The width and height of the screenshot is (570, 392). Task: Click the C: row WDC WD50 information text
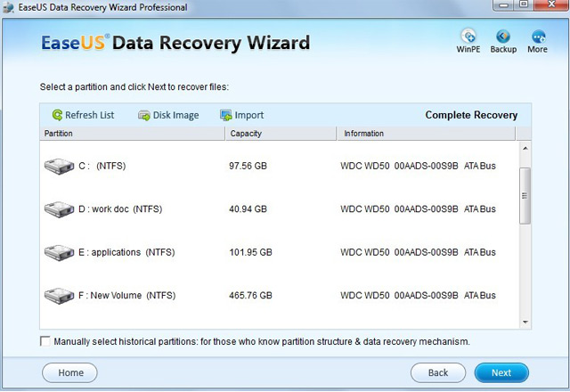(x=418, y=167)
